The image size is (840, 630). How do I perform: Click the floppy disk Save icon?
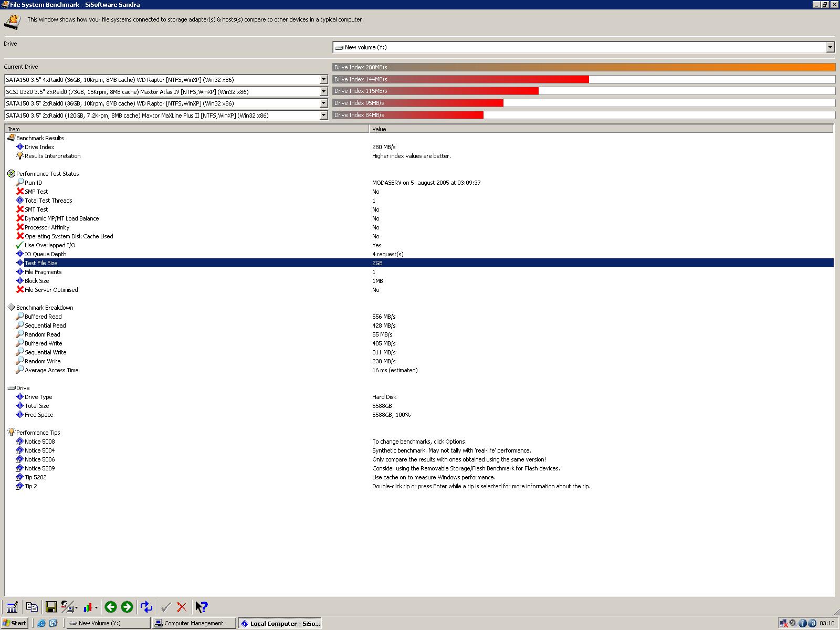(x=51, y=607)
